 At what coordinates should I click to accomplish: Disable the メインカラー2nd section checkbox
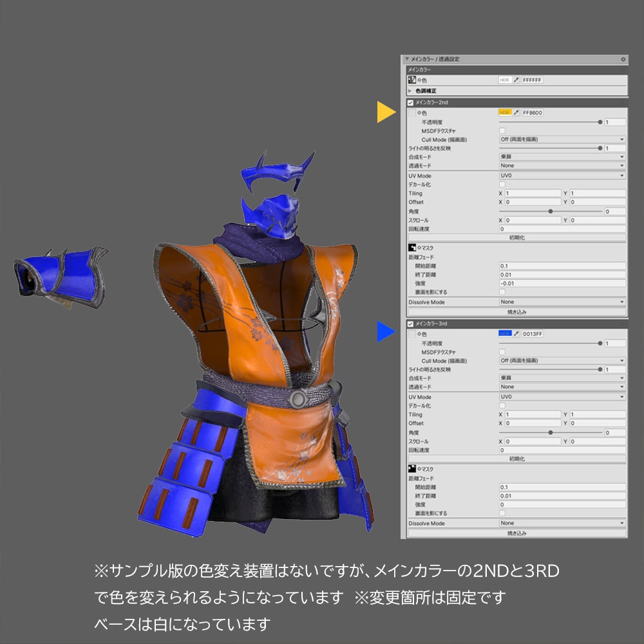[x=409, y=101]
